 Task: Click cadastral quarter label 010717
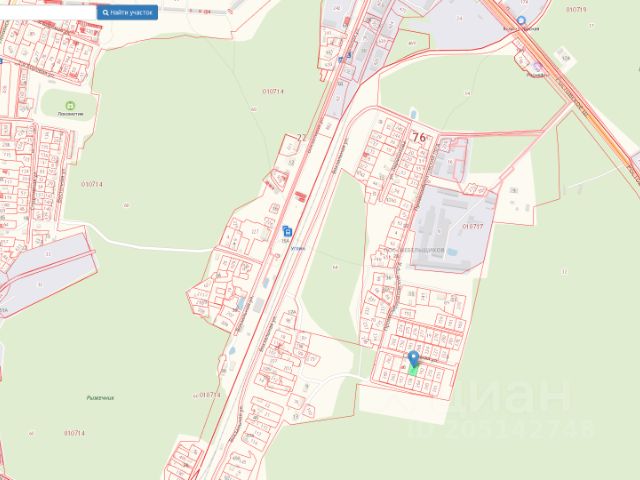[x=473, y=226]
